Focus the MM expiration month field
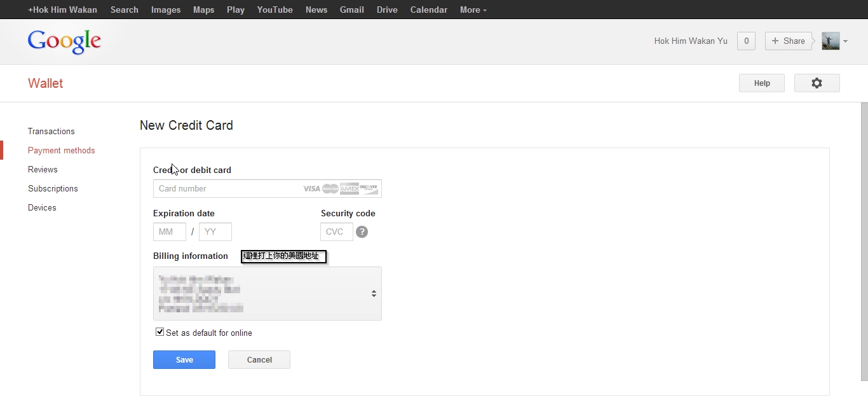The height and width of the screenshot is (409, 868). point(170,232)
